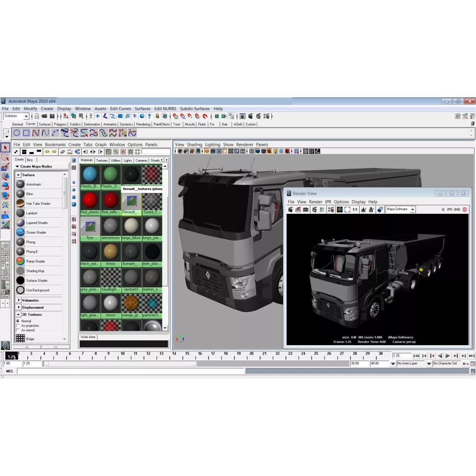Click the Paint selection tool in the toolbox
Image resolution: width=476 pixels, height=476 pixels.
click(5, 167)
